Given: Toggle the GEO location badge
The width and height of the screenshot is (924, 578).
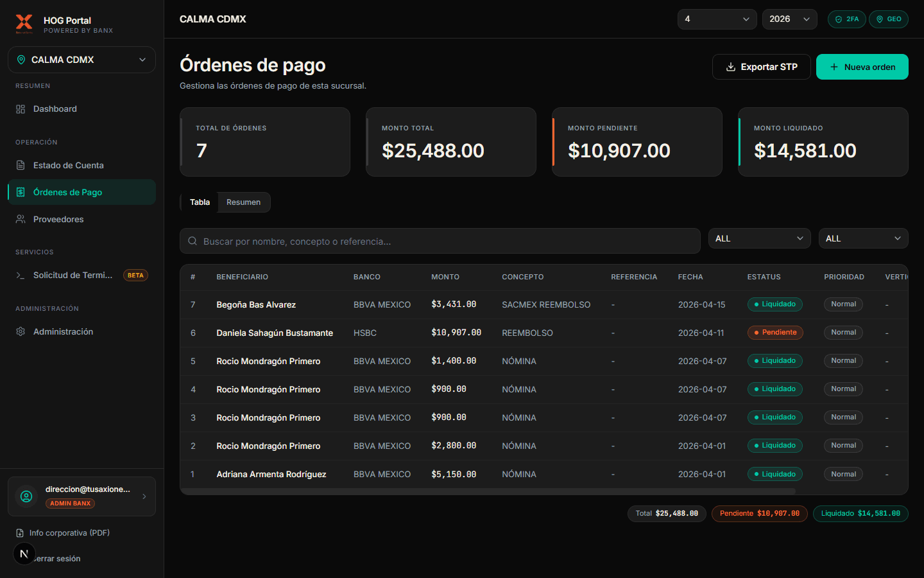Looking at the screenshot, I should click(888, 19).
